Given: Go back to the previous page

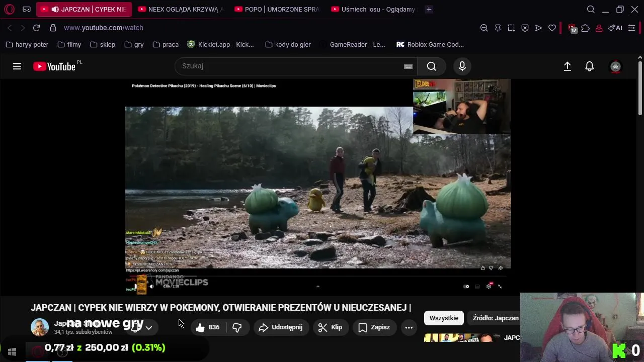Looking at the screenshot, I should tap(9, 28).
